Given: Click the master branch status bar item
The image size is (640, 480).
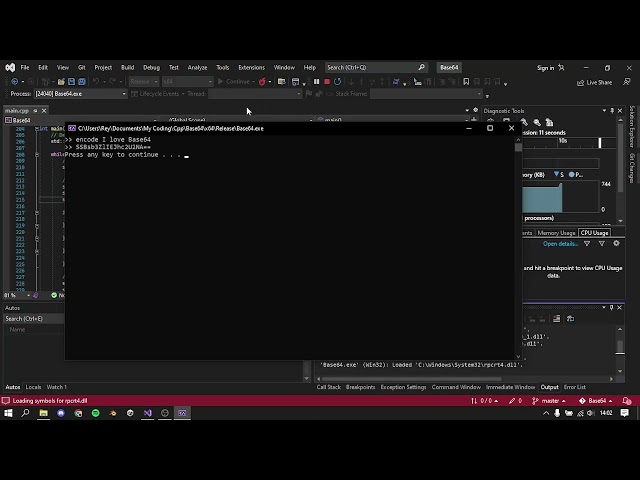Looking at the screenshot, I should [549, 401].
